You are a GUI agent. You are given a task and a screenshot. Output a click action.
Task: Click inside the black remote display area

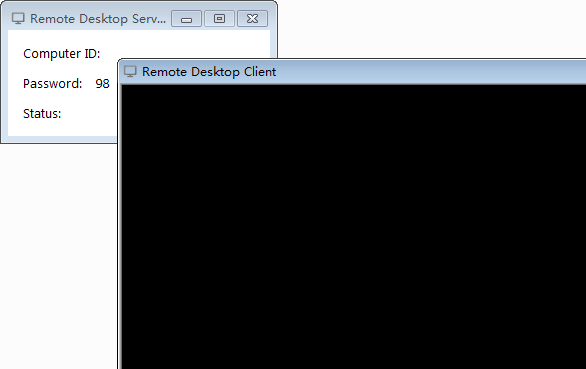coord(354,227)
